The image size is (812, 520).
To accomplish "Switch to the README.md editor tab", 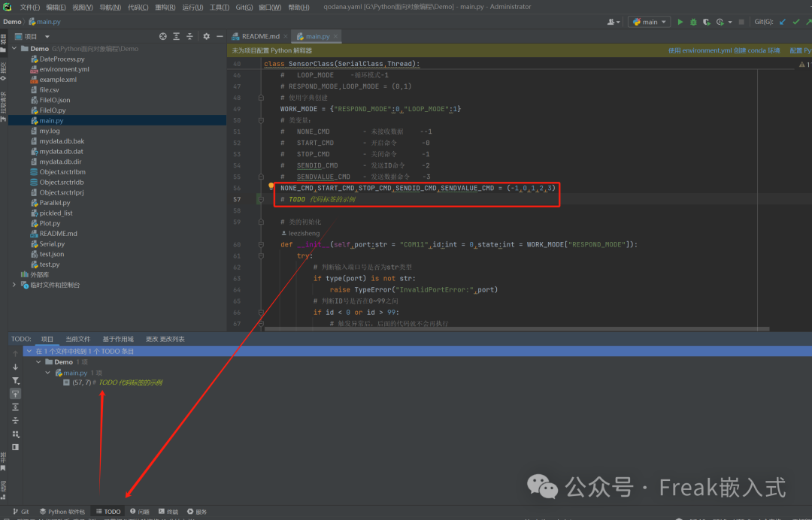I will [259, 36].
